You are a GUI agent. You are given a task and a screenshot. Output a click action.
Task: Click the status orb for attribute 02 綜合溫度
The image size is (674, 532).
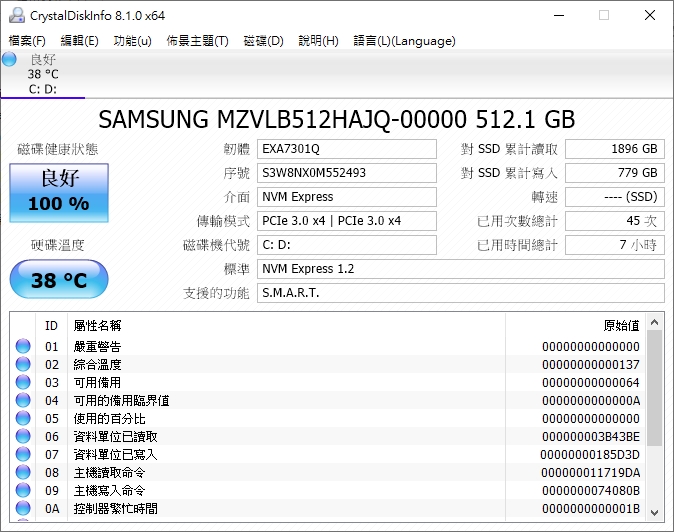coord(23,364)
